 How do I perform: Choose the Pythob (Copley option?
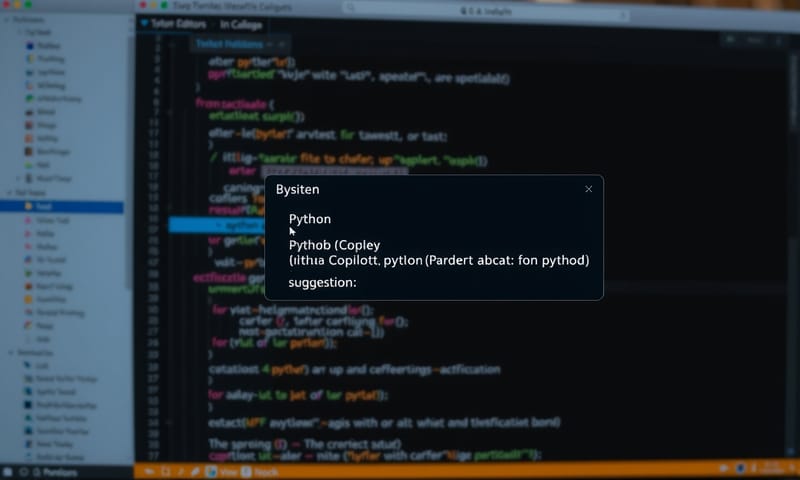pos(334,245)
